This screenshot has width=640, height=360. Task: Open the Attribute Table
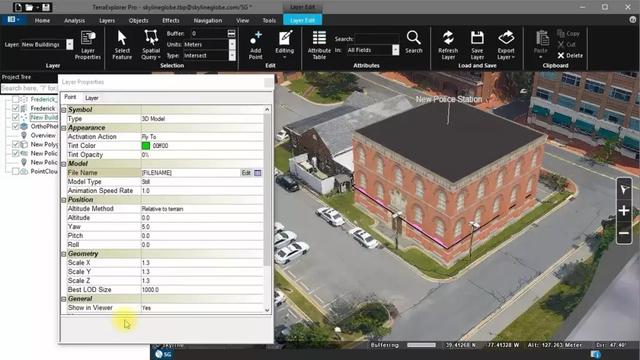(319, 45)
